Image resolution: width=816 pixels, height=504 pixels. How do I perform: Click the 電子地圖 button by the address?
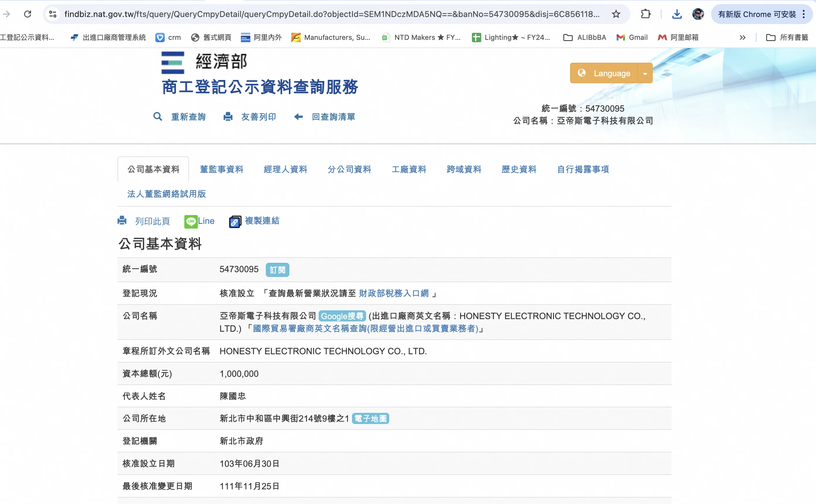tap(370, 419)
